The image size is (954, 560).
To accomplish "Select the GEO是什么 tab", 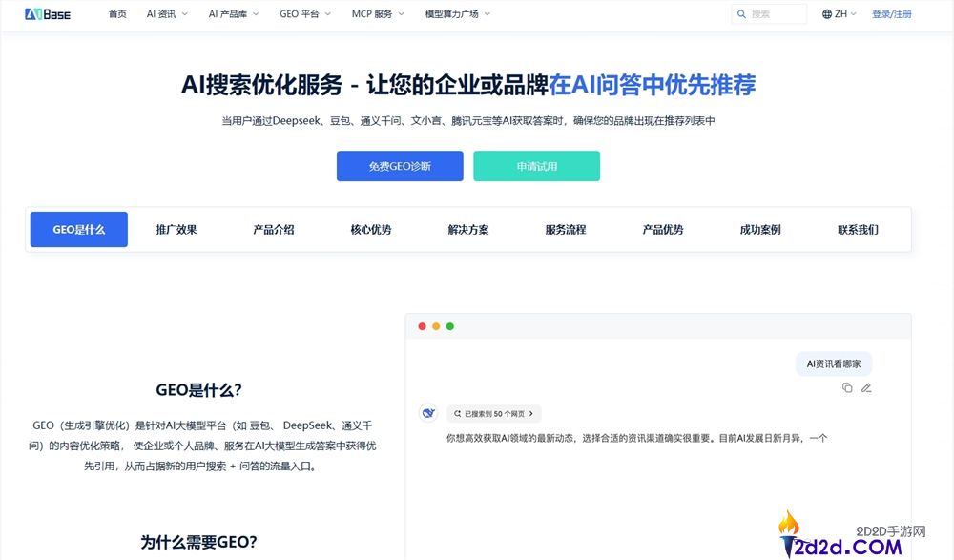I will [79, 230].
